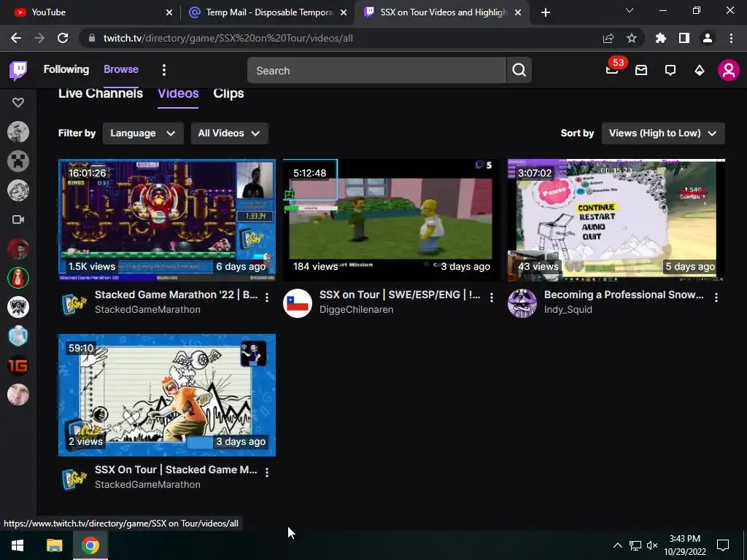
Task: Switch to the Live Channels tab
Action: click(x=101, y=93)
